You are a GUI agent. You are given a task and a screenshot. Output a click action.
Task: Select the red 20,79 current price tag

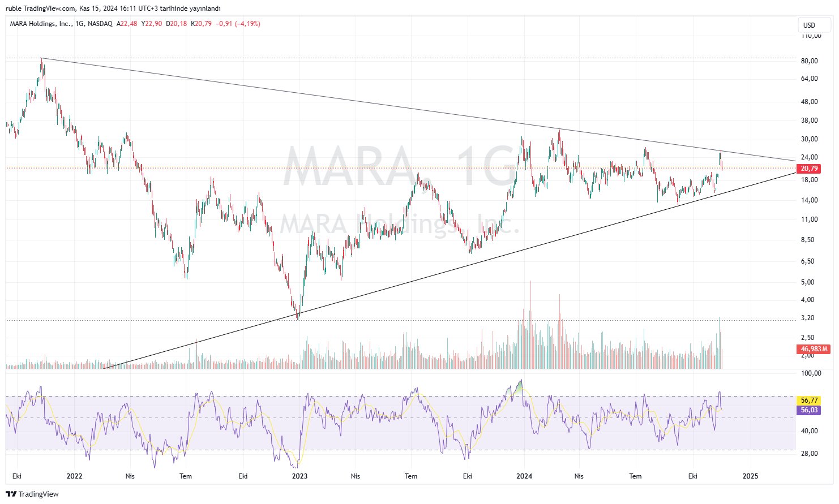[809, 169]
